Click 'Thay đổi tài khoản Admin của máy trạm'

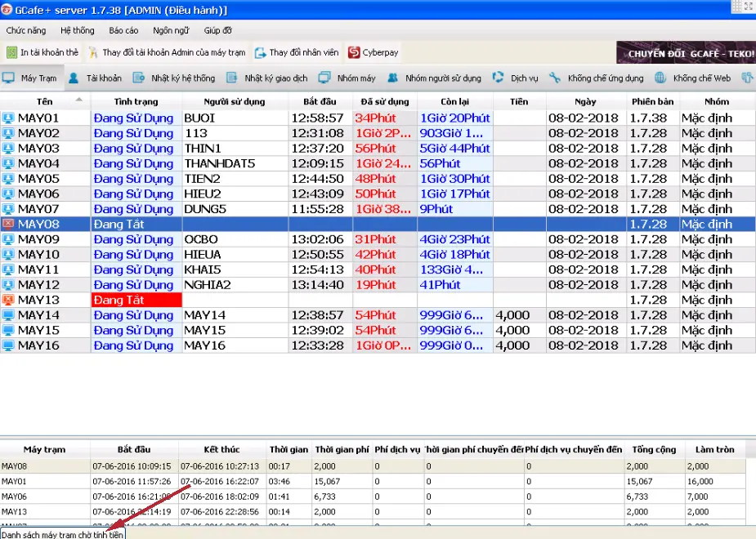174,52
